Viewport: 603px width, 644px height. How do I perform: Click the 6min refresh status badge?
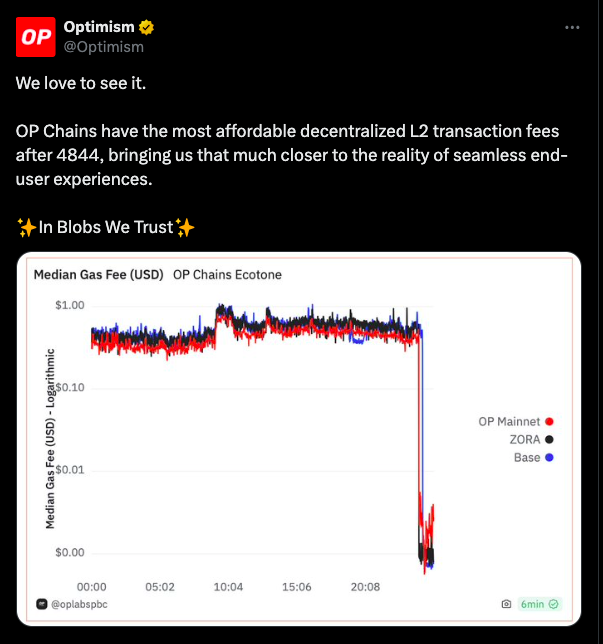pos(539,604)
